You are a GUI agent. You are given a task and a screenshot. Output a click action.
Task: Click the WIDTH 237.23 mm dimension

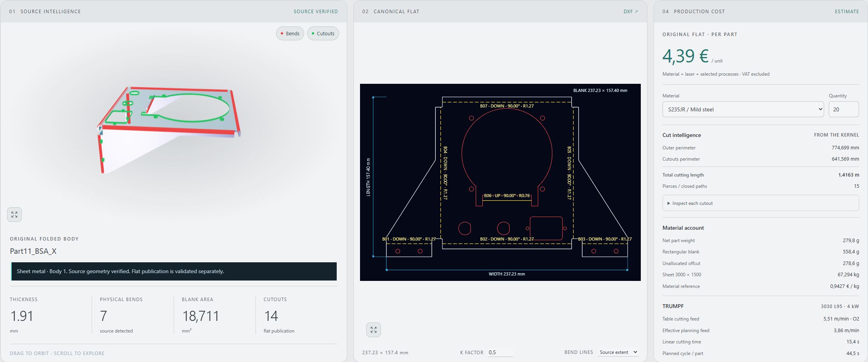[507, 274]
